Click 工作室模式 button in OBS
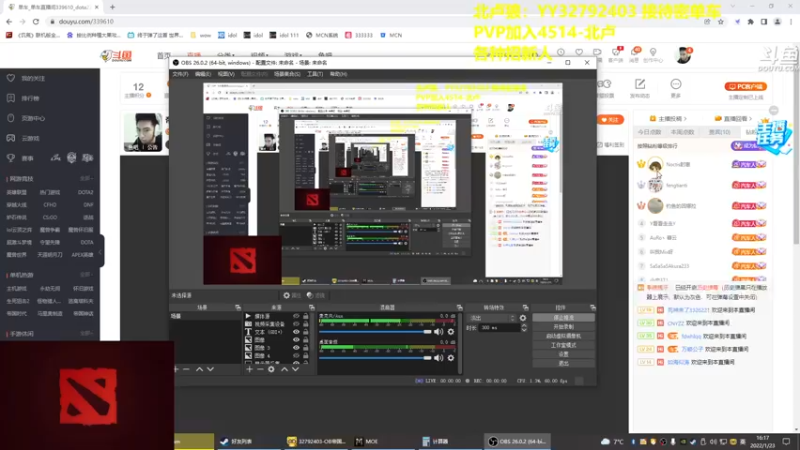Screen dimensions: 800x450 coord(563,345)
